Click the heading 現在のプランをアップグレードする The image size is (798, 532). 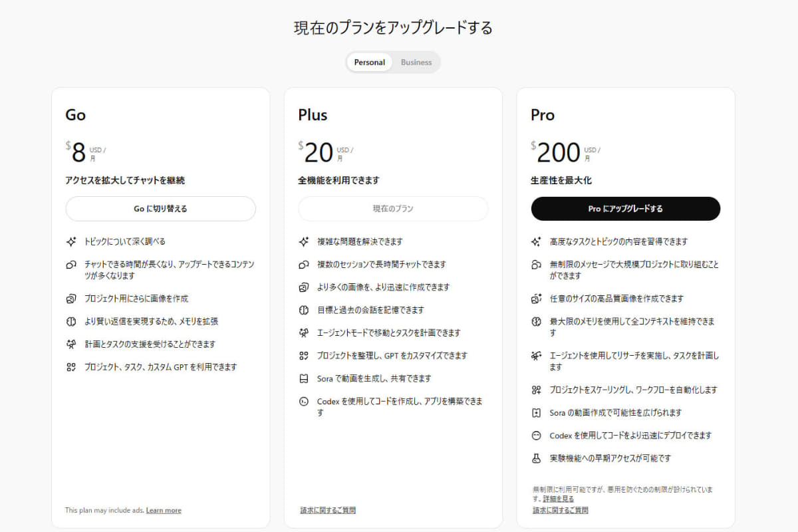click(x=393, y=28)
